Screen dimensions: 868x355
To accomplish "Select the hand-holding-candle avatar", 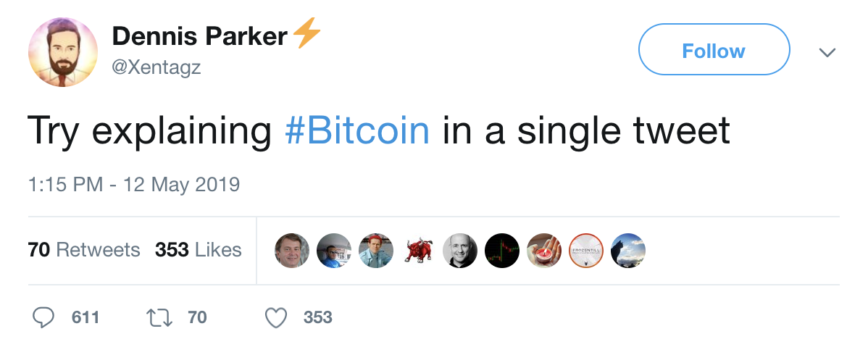I will tap(544, 251).
